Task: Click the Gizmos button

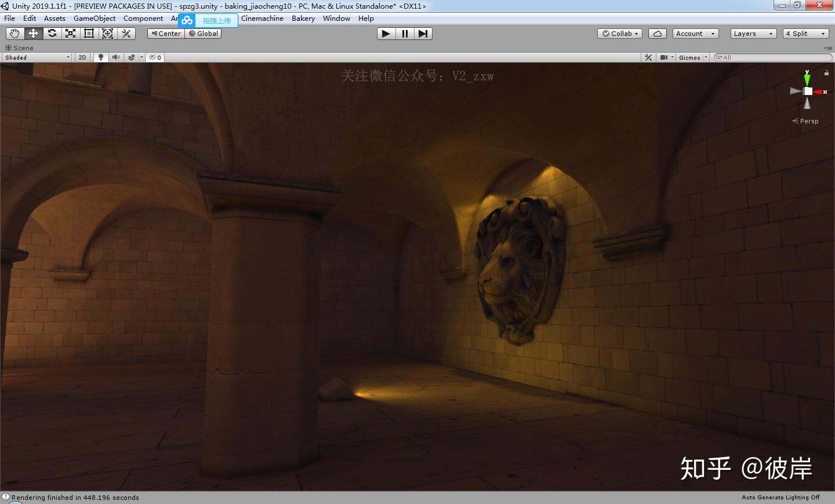Action: tap(689, 57)
